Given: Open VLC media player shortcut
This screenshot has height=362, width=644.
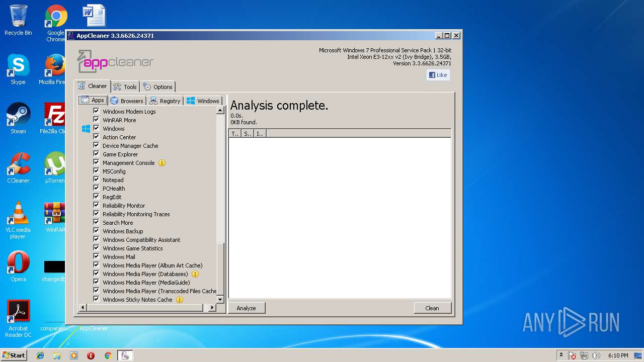Looking at the screenshot, I should (18, 220).
